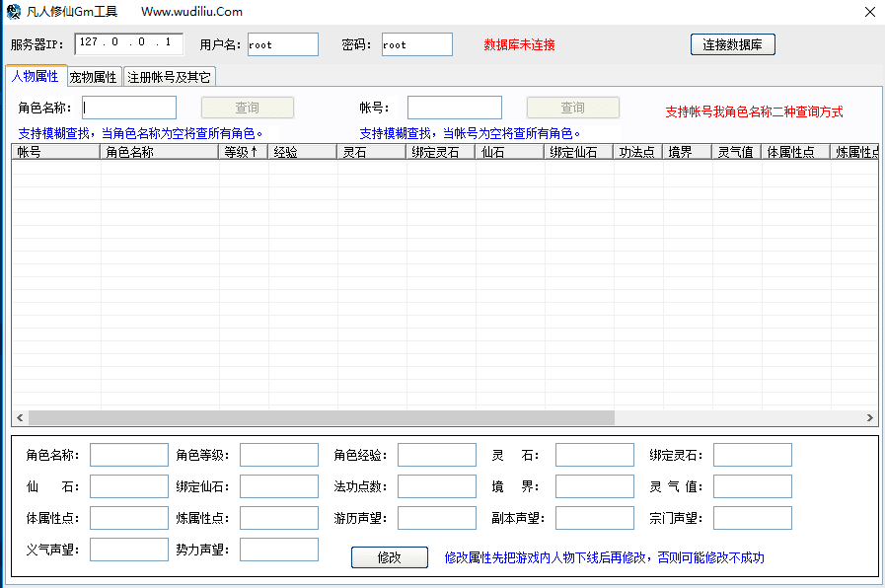This screenshot has height=588, width=885.
Task: Sort by the 等级 column header
Action: (x=244, y=152)
